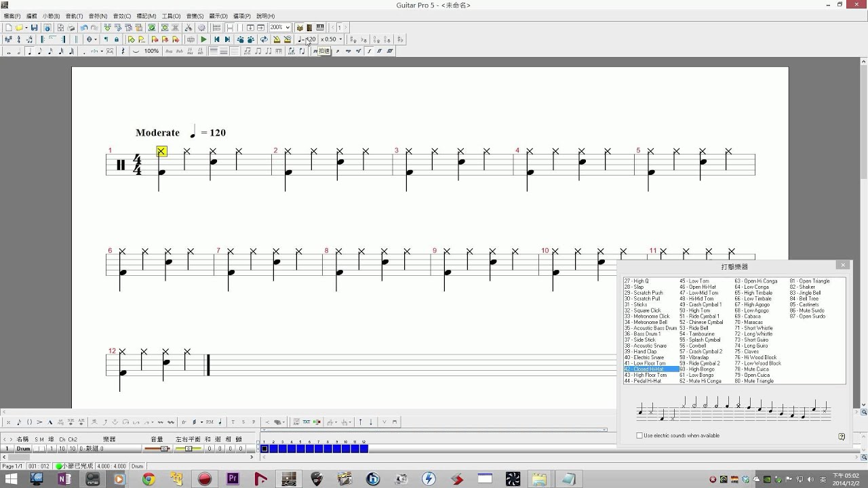Open the keyboard piano view icon
This screenshot has width=868, height=488.
pyautogui.click(x=320, y=28)
